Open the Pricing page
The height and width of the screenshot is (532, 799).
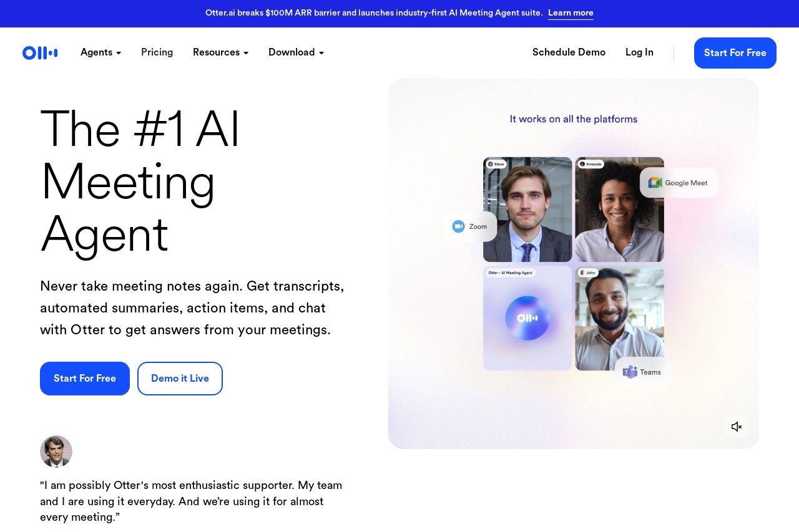(157, 52)
